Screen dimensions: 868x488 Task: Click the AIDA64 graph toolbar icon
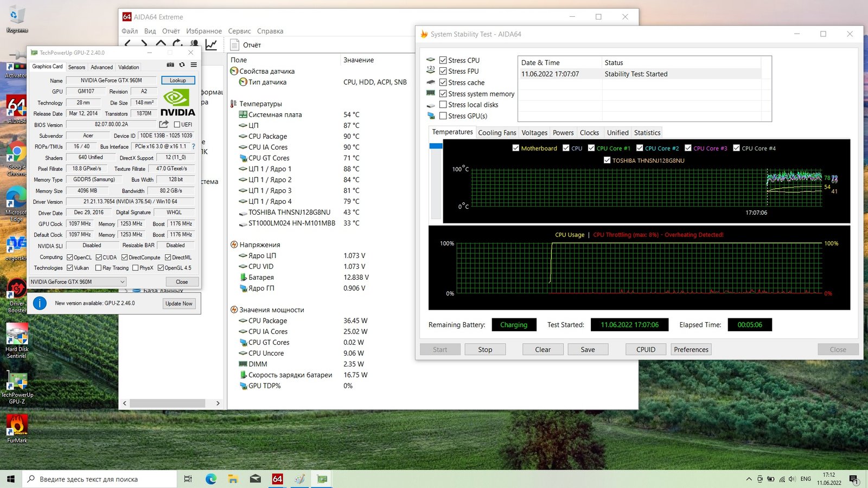click(x=211, y=44)
